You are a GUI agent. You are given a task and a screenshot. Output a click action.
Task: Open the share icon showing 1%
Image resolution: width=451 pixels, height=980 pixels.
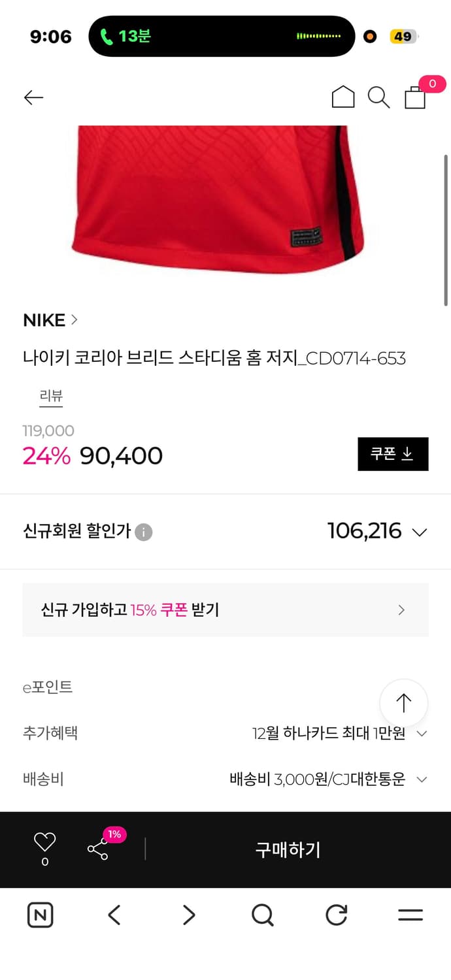click(99, 849)
